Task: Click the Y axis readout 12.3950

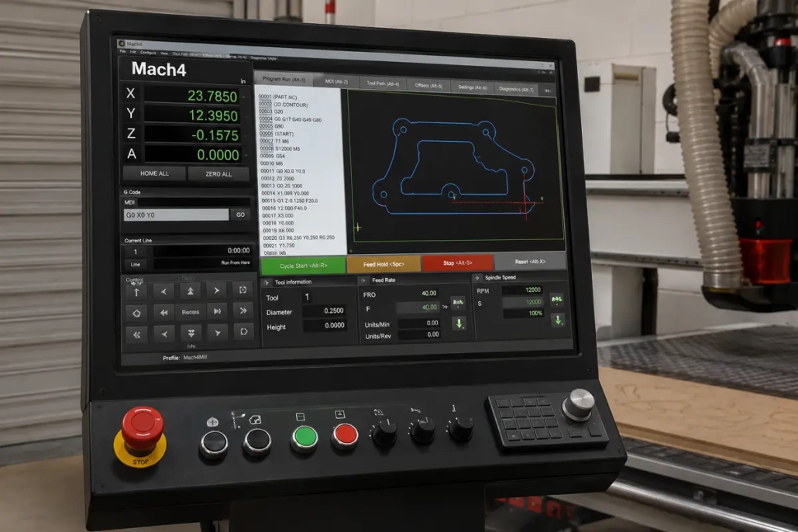Action: pos(191,115)
